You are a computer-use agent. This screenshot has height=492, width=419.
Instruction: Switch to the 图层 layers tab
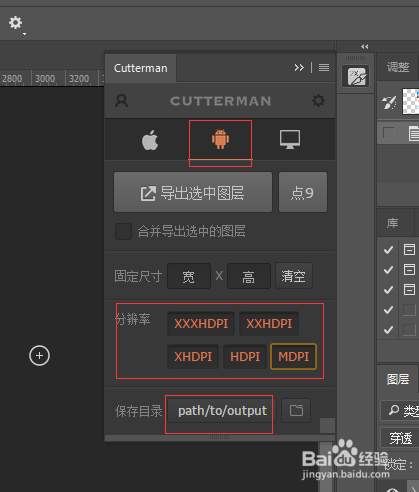click(397, 379)
